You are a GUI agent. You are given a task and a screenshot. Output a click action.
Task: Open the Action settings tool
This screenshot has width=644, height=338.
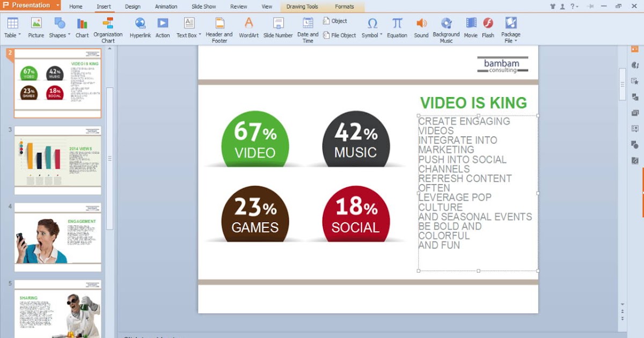click(x=163, y=28)
